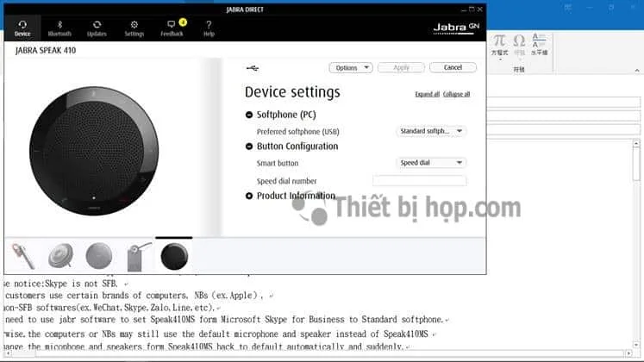The image size is (644, 362).
Task: Minimize the Jabra Direct window
Action: [x=464, y=9]
